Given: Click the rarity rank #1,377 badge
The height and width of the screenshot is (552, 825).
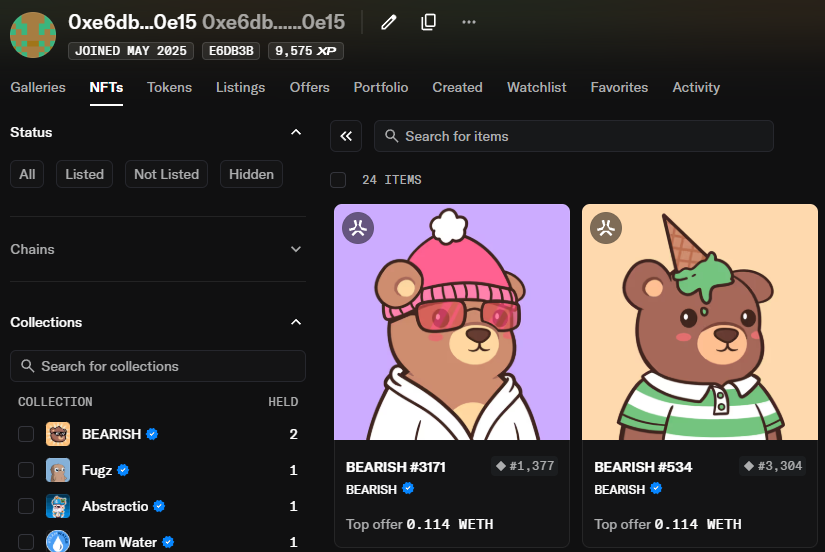Looking at the screenshot, I should [x=525, y=466].
